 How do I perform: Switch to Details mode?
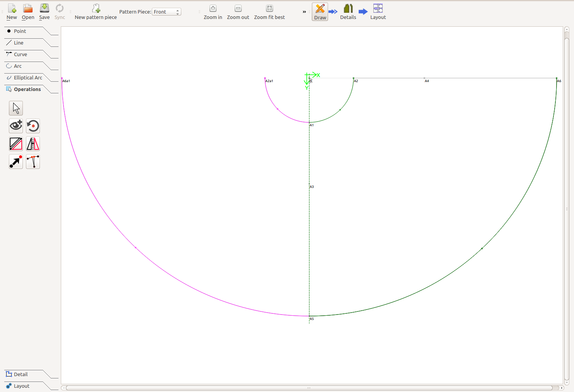coord(348,12)
